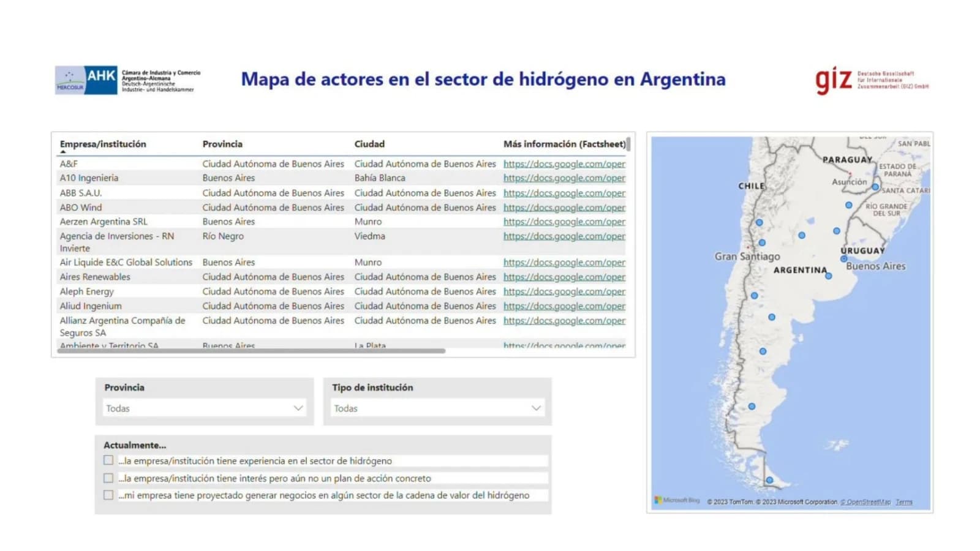Open the factsheet link for Aleph Energy

pyautogui.click(x=564, y=291)
